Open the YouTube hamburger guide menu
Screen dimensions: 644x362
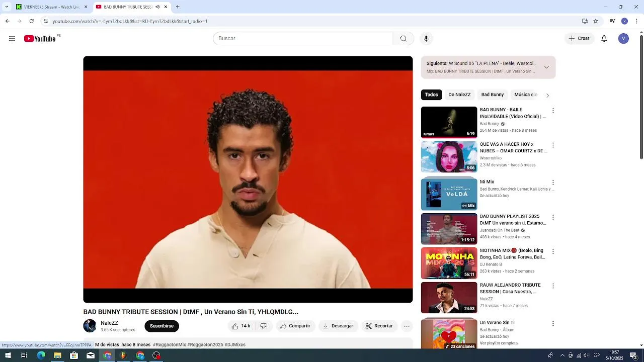coord(12,39)
